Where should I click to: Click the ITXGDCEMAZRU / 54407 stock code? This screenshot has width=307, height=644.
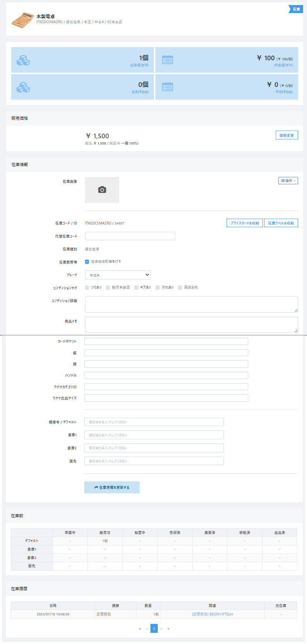pyautogui.click(x=105, y=223)
